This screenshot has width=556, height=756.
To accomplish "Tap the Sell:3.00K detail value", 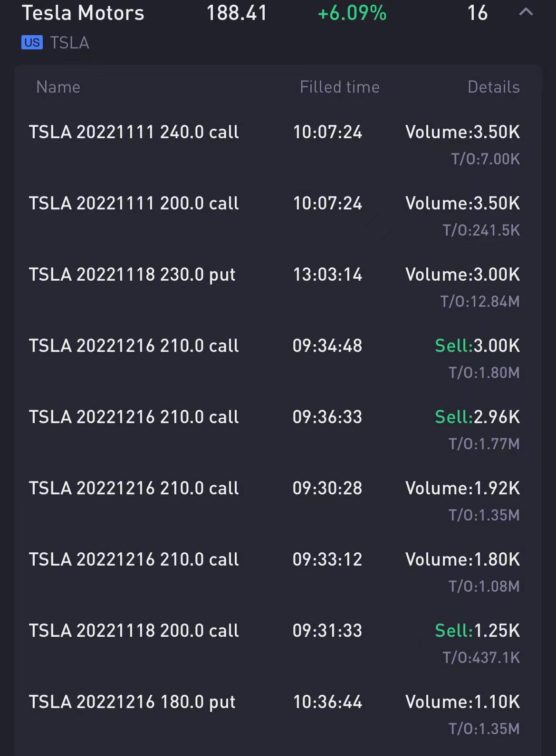I will (477, 346).
